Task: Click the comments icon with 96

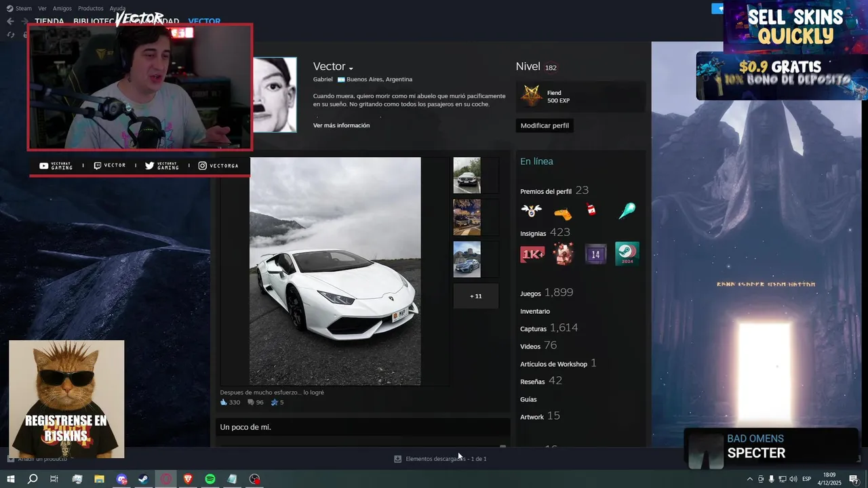Action: pos(251,403)
